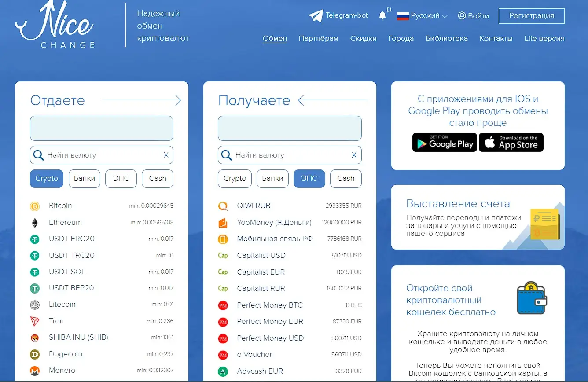588x382 pixels.
Task: Select Cash filter under Получаете
Action: tap(345, 179)
